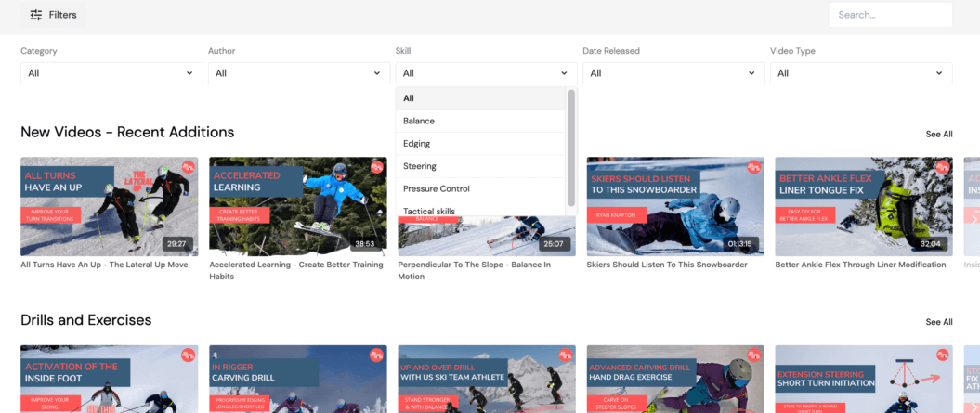
Task: Click the 25:07 duration badge
Action: 555,244
